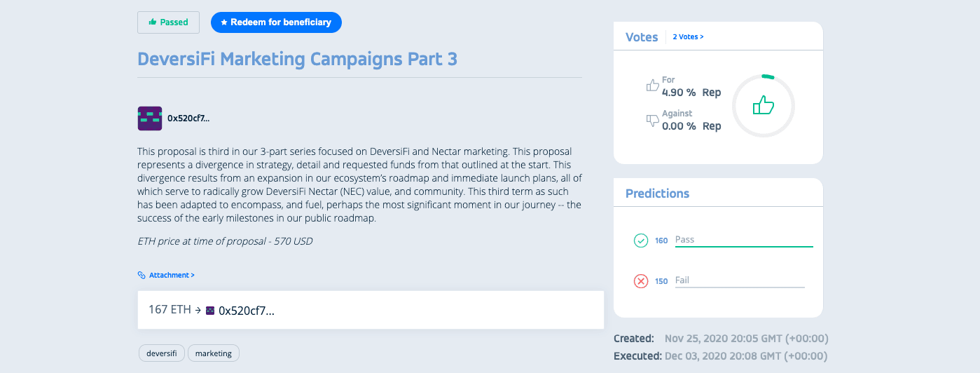Click the proposer's purple avatar icon
This screenshot has height=373, width=980.
click(150, 118)
